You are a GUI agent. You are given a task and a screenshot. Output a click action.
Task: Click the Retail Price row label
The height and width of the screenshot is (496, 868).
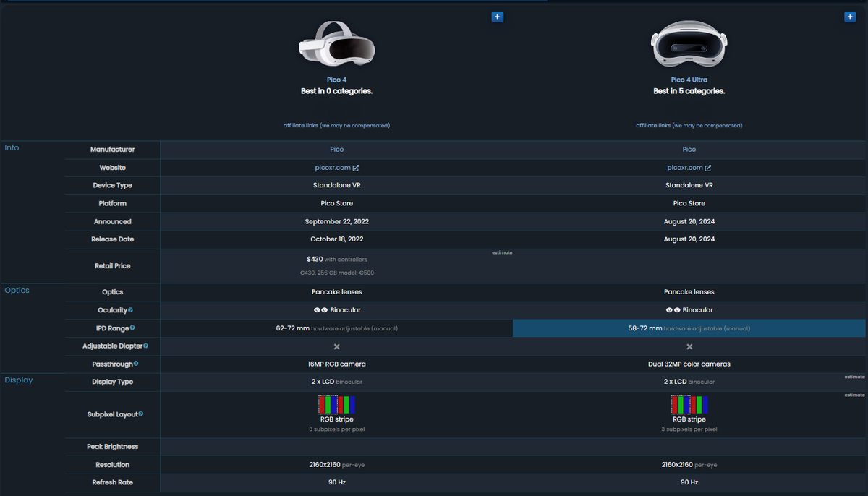(112, 266)
